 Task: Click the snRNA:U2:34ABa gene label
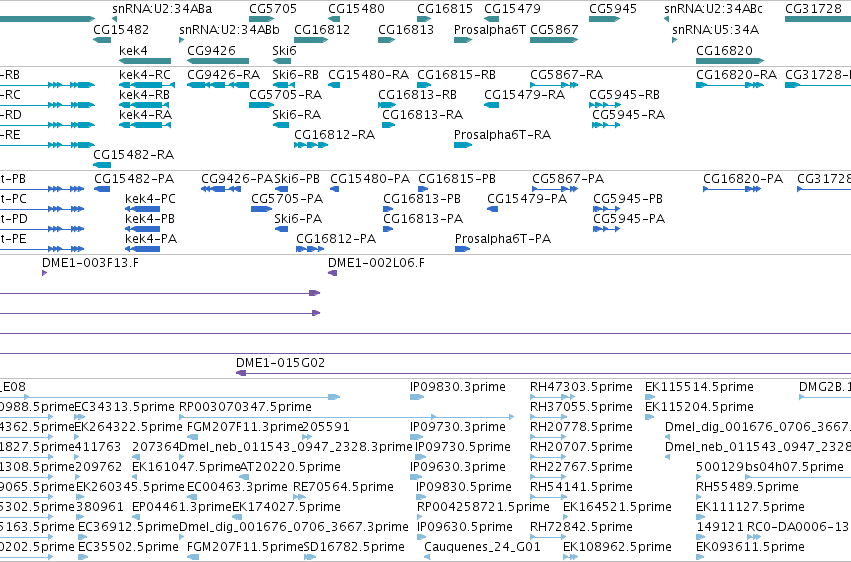[x=162, y=9]
